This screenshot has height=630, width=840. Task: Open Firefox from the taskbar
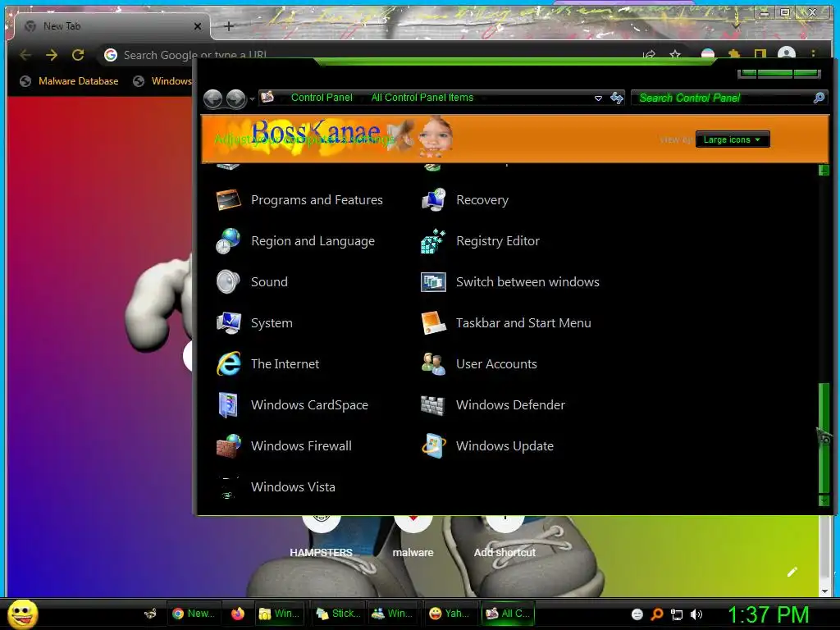[238, 614]
